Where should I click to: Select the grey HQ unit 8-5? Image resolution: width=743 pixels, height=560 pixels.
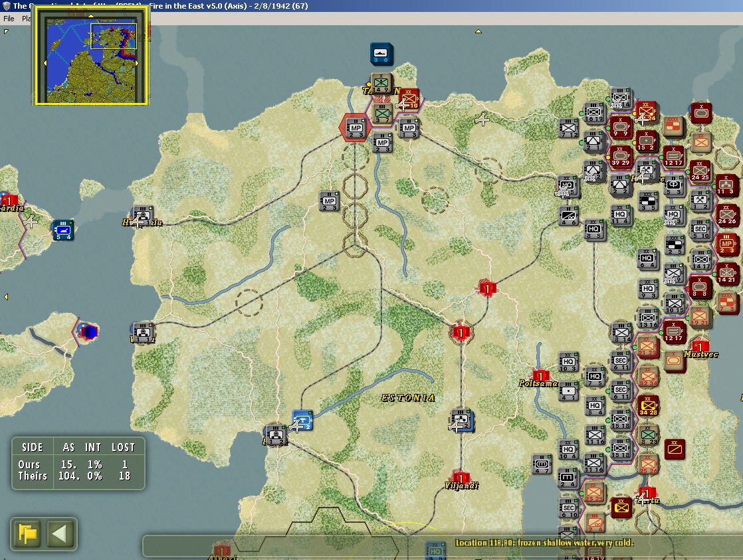pyautogui.click(x=593, y=231)
